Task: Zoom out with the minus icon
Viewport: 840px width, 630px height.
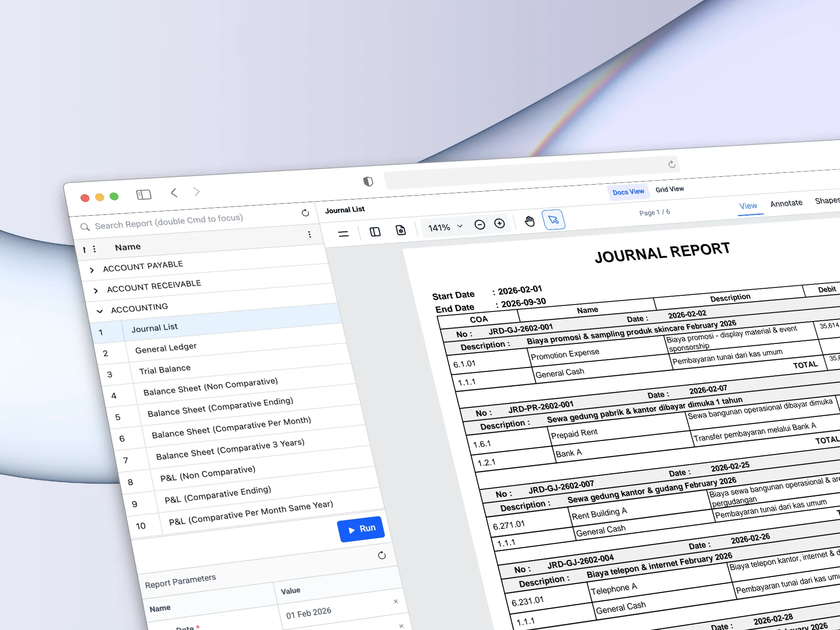Action: [x=479, y=225]
